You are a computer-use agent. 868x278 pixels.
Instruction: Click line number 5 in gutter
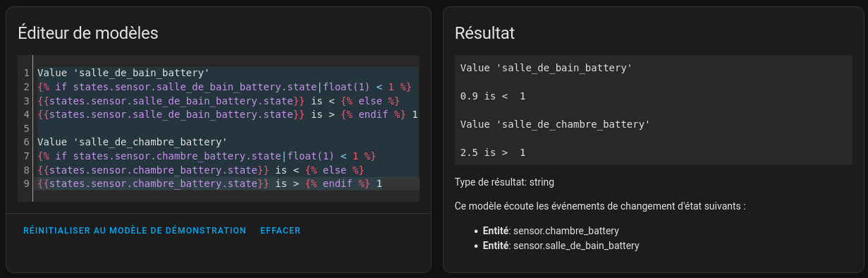(26, 128)
